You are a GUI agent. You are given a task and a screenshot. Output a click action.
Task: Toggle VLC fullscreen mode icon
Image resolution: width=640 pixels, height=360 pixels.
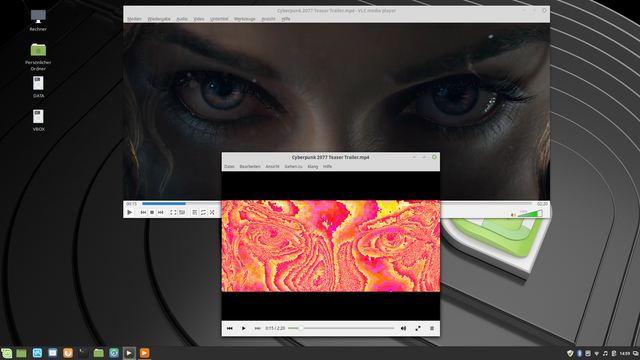coord(173,212)
